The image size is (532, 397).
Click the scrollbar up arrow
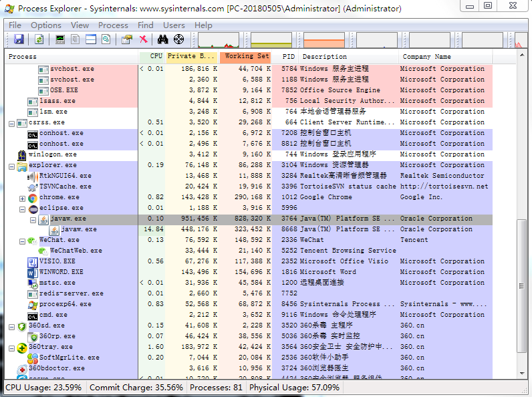521,55
